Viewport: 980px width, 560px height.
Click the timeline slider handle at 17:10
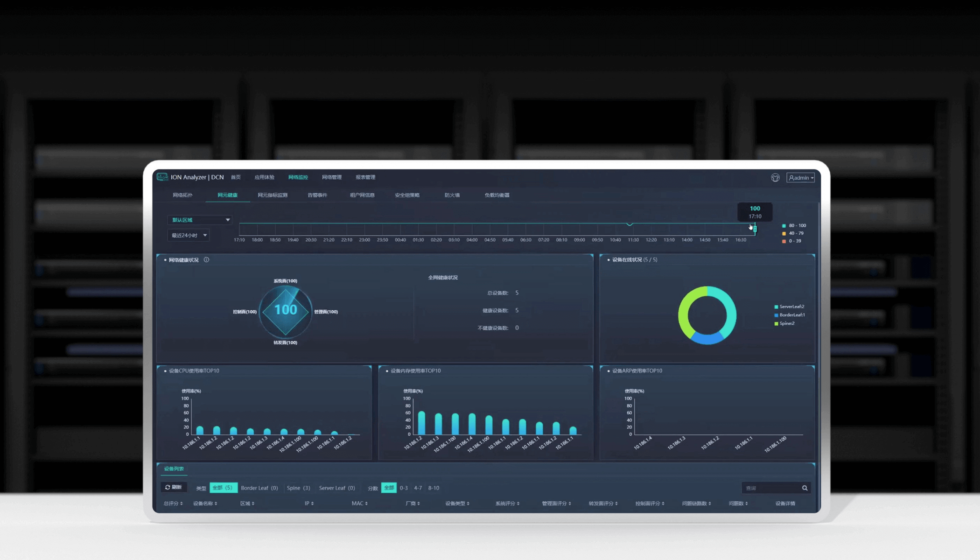pos(755,229)
